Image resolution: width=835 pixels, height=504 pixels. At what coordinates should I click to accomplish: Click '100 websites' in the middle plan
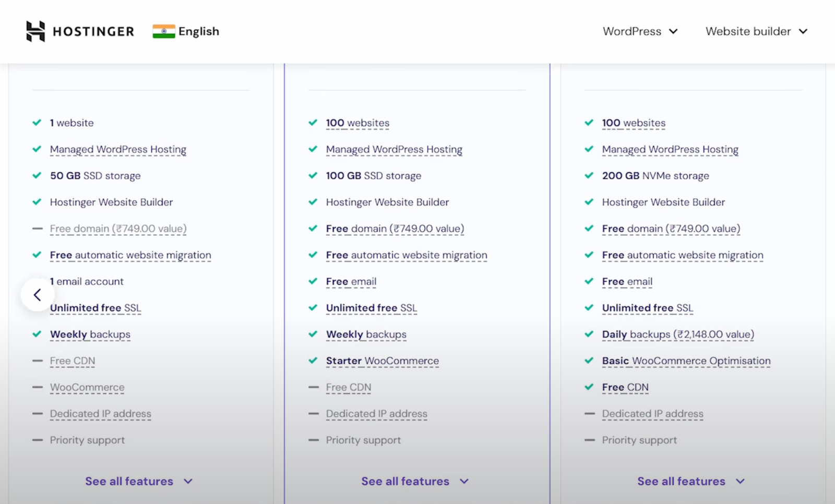[x=357, y=123]
